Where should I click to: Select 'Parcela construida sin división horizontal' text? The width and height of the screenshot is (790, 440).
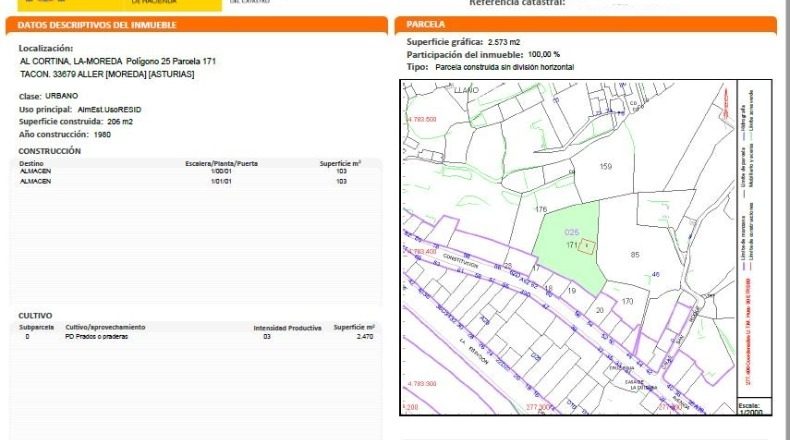pyautogui.click(x=504, y=67)
